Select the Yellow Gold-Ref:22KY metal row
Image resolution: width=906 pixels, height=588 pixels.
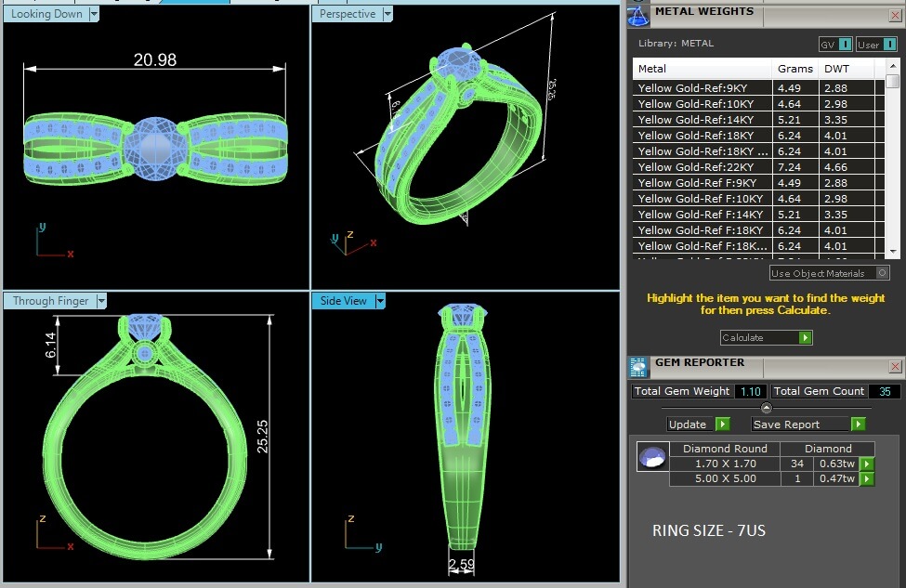point(703,167)
